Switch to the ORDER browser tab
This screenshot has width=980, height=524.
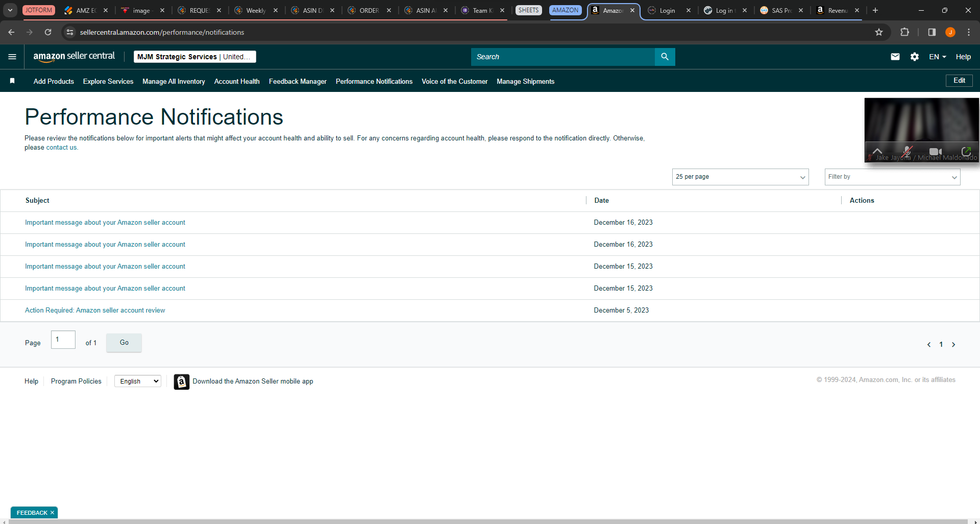(369, 10)
